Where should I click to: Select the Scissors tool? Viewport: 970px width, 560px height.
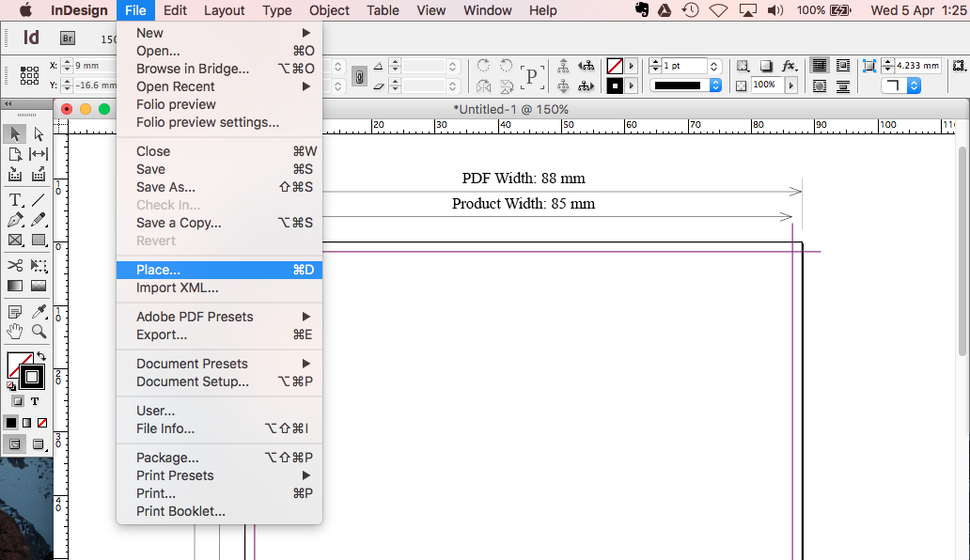(x=15, y=266)
